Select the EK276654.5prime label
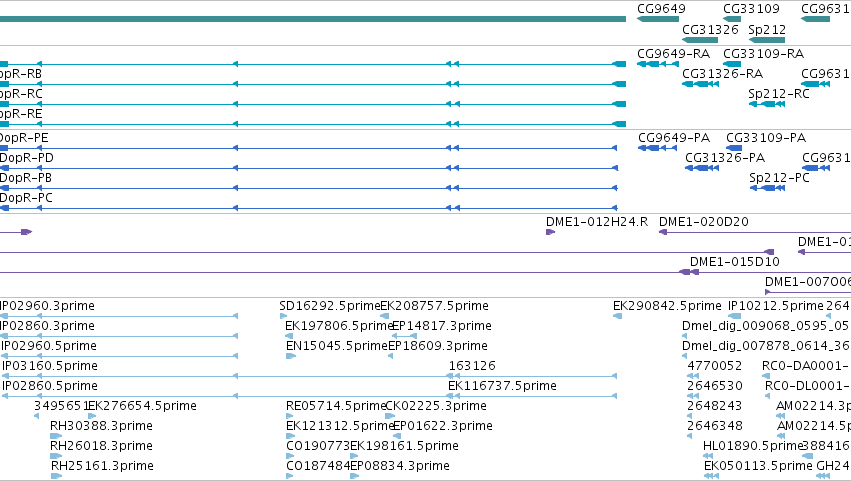 (142, 406)
